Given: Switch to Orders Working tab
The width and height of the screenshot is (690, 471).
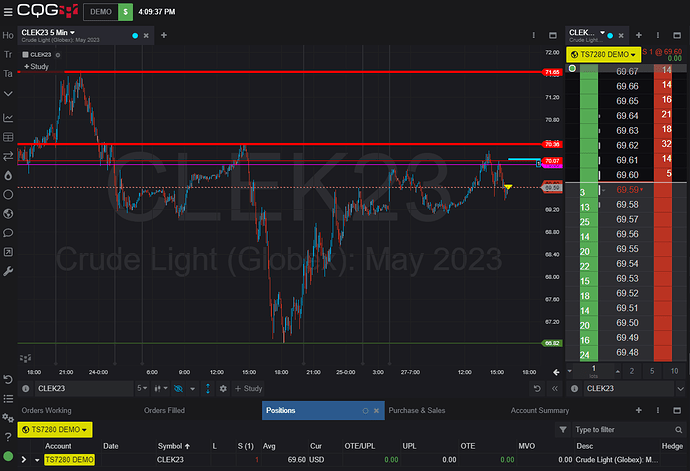Looking at the screenshot, I should coord(46,410).
